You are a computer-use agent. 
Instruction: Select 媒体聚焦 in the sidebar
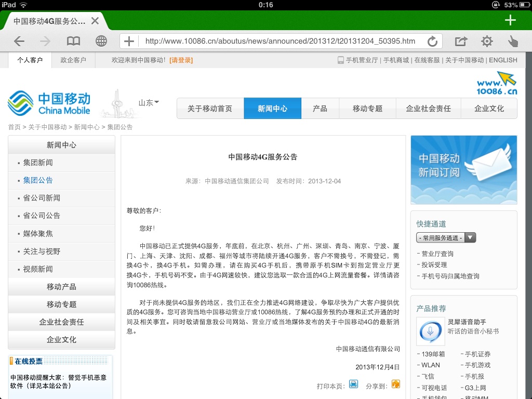point(37,234)
